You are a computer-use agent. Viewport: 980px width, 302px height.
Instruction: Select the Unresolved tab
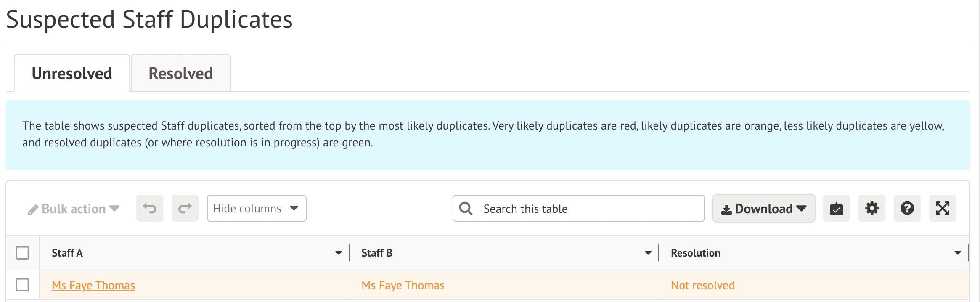click(x=72, y=74)
